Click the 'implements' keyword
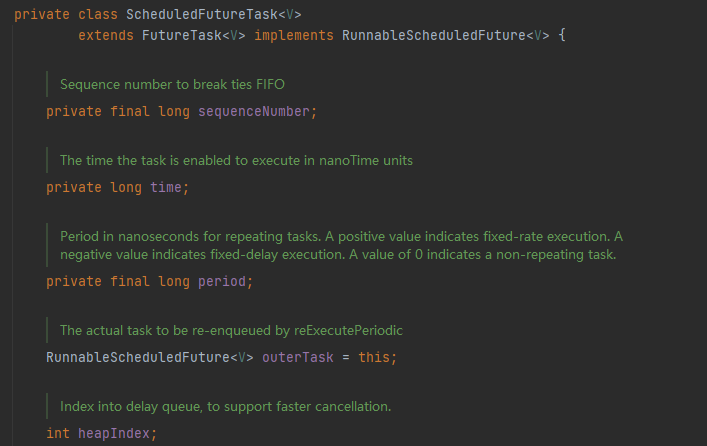Viewport: 707px width, 446px height. point(294,35)
